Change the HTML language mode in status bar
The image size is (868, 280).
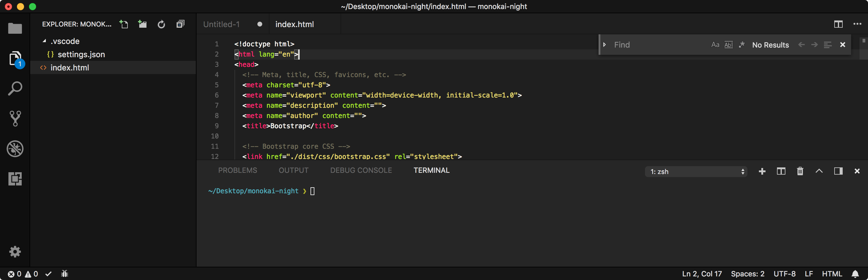pos(832,274)
